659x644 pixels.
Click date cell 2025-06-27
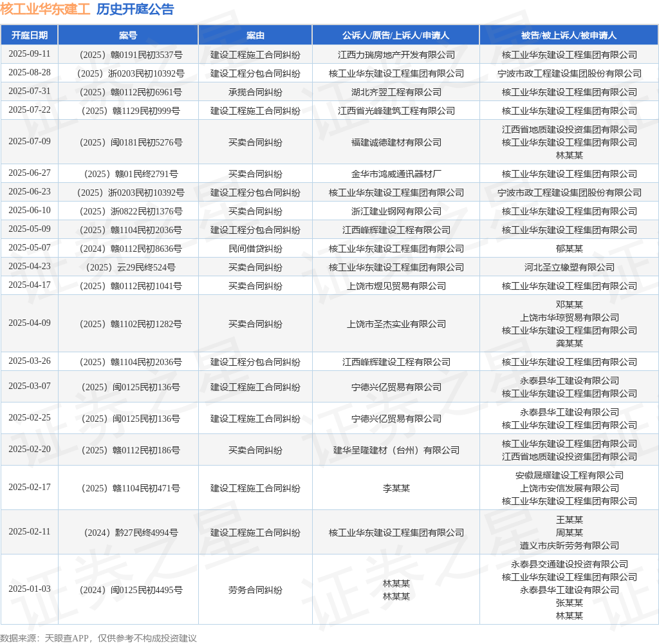30,173
